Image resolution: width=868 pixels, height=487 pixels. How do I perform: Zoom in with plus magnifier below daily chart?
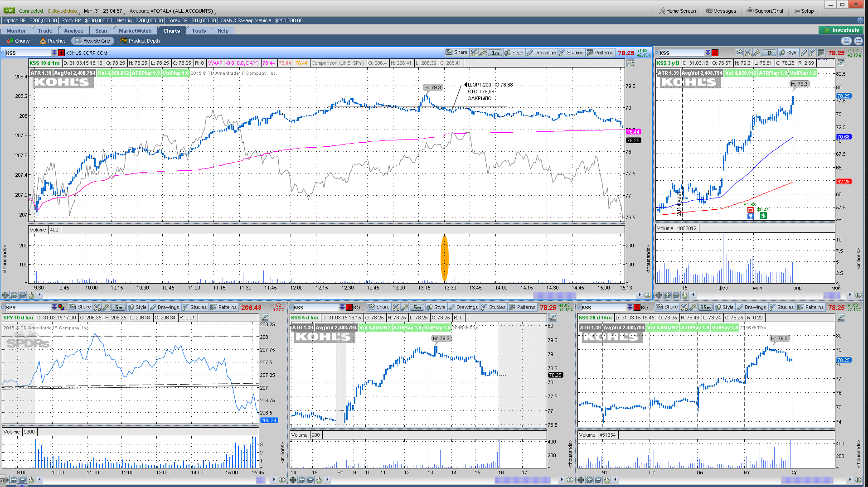667,295
